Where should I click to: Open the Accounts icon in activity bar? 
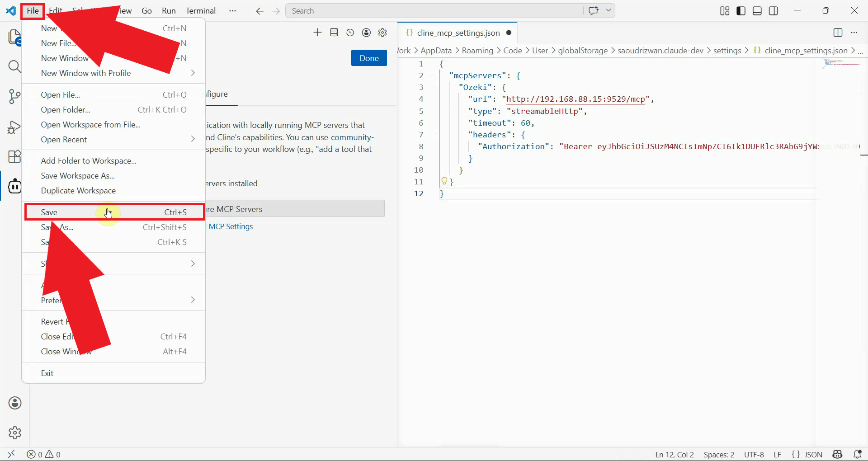pyautogui.click(x=15, y=403)
